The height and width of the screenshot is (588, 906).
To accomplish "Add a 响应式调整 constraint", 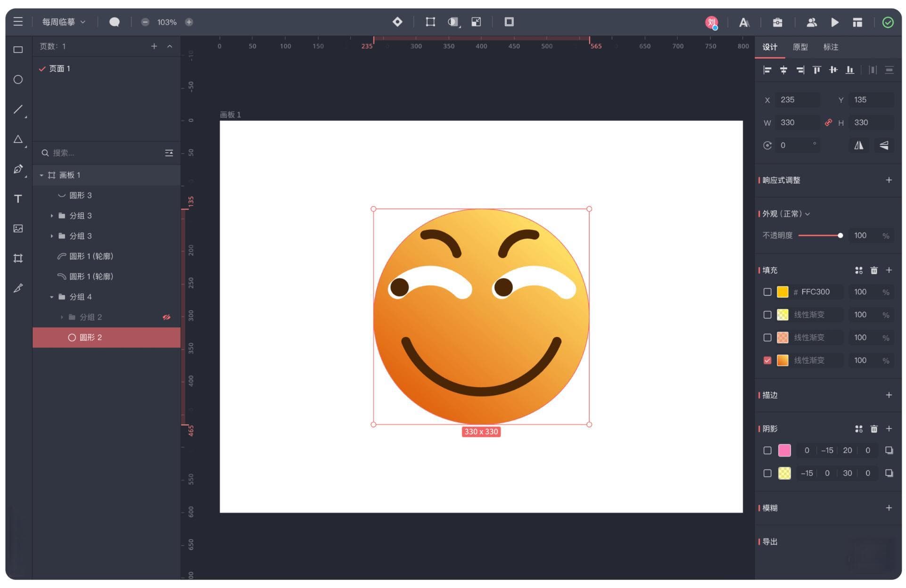I will click(x=889, y=180).
